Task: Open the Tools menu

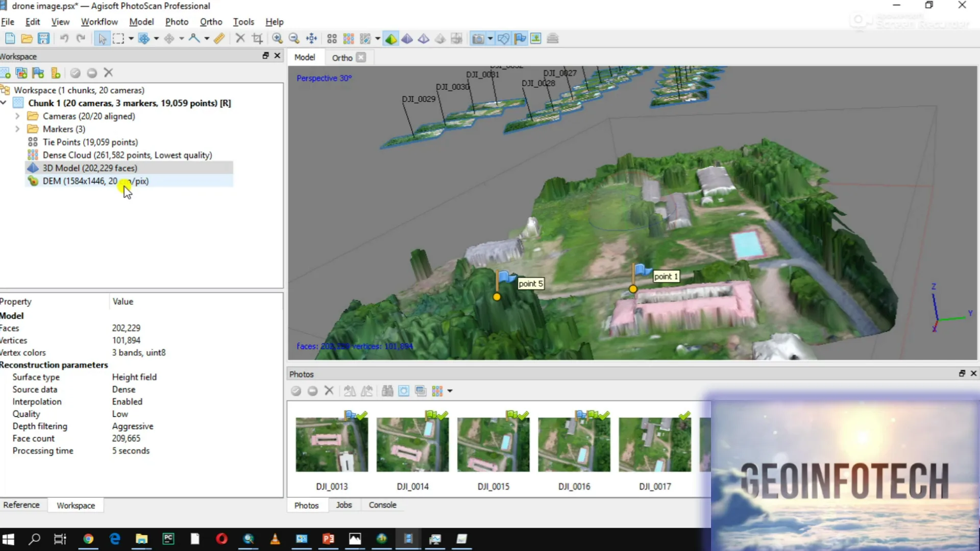Action: pyautogui.click(x=243, y=22)
